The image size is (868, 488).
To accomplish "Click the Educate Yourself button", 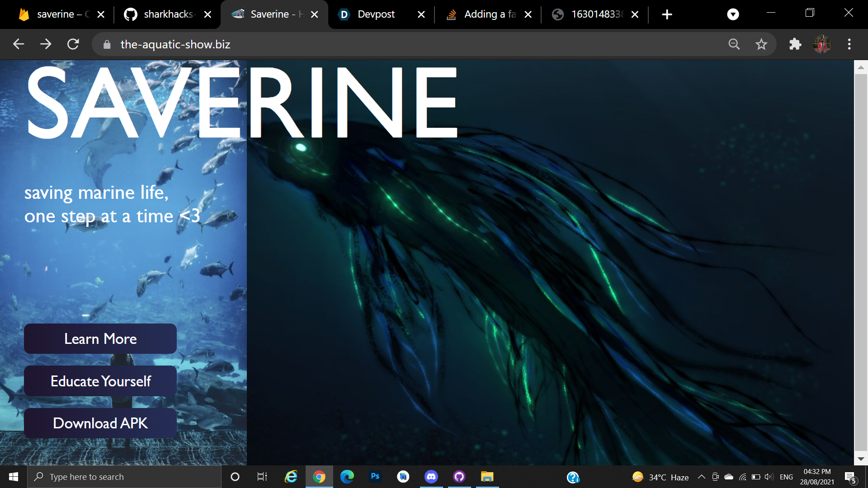I will [x=100, y=381].
